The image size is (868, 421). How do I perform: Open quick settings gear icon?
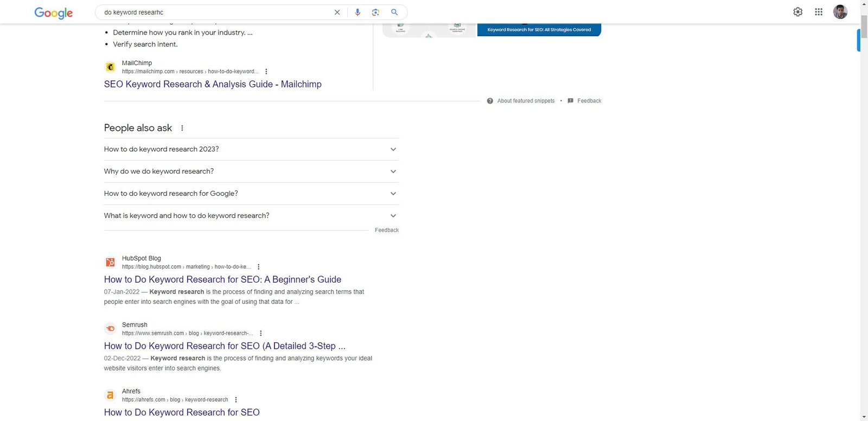click(797, 12)
